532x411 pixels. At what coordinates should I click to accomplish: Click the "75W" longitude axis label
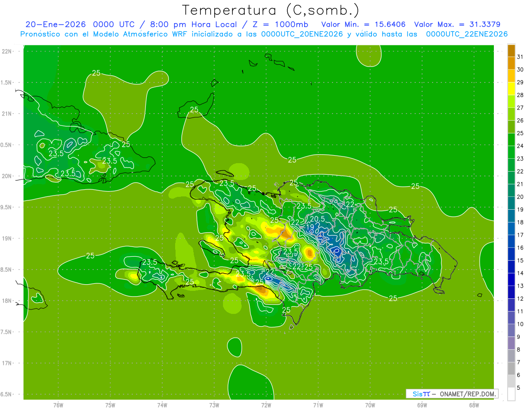[110, 405]
